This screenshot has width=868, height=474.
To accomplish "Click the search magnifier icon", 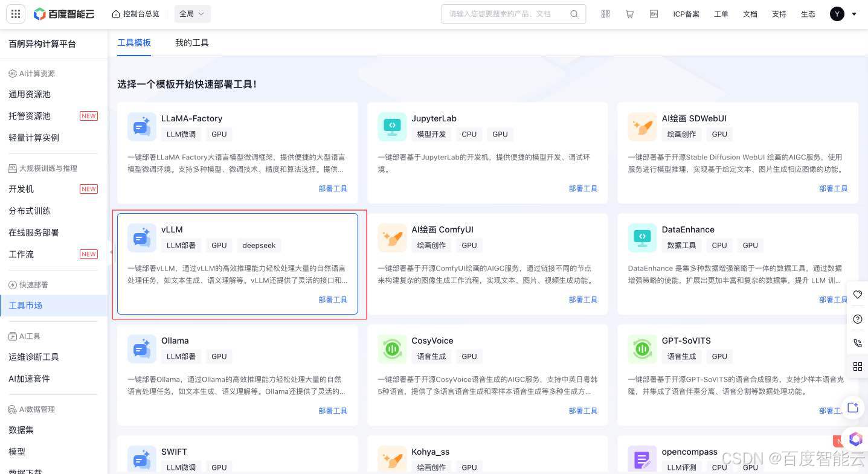I will (574, 14).
